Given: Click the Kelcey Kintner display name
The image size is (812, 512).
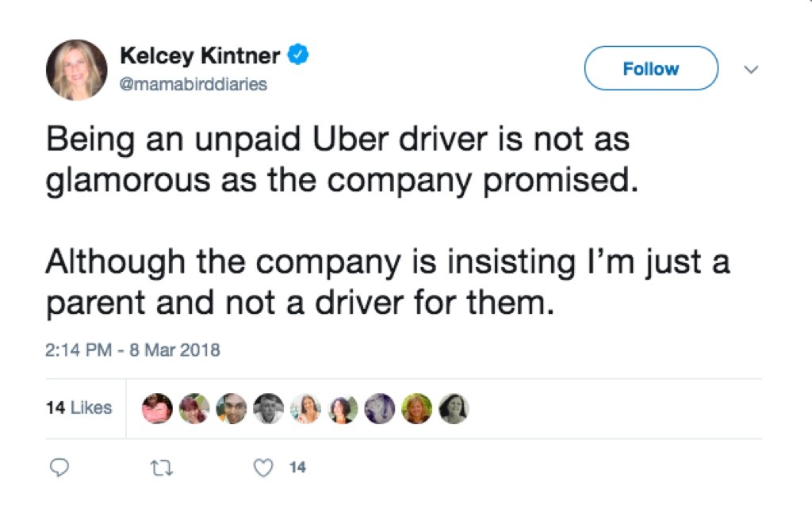Looking at the screenshot, I should [x=198, y=55].
